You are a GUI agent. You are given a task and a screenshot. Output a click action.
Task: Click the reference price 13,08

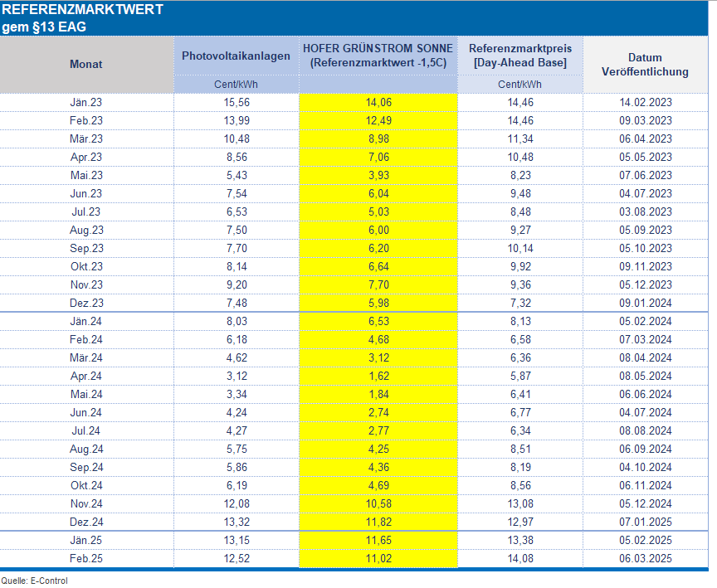click(x=519, y=504)
